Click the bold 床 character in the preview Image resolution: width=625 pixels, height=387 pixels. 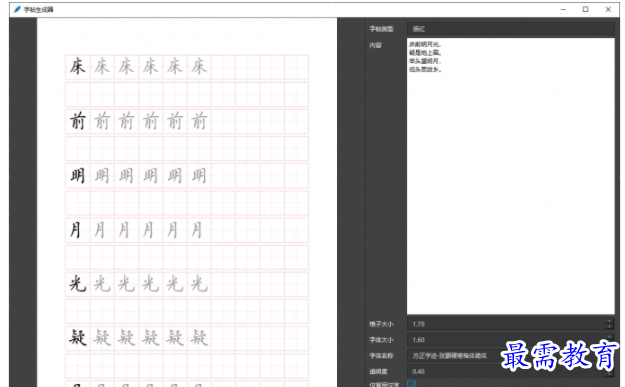click(x=78, y=67)
